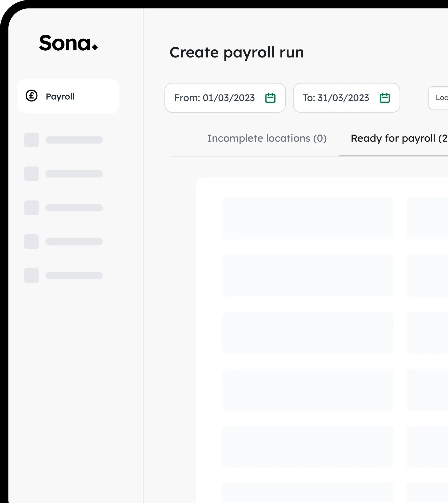Switch to the Incomplete locations (0) tab
448x503 pixels.
267,138
